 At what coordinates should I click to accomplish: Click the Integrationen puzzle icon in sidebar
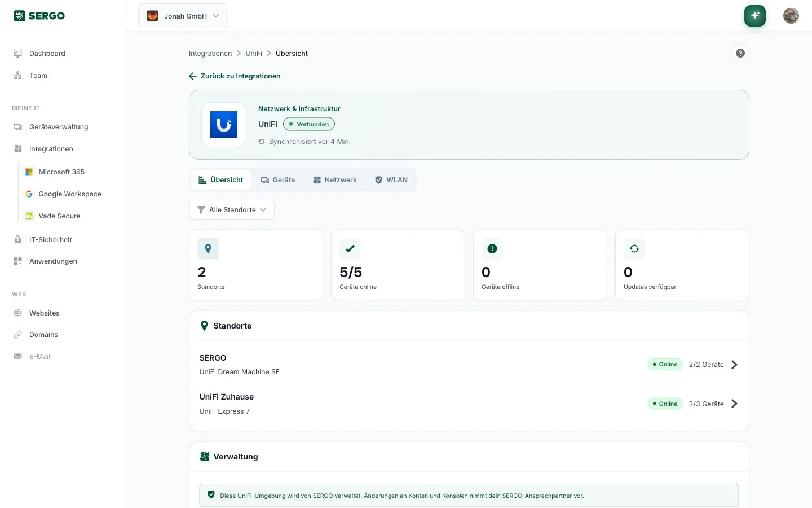pyautogui.click(x=17, y=149)
